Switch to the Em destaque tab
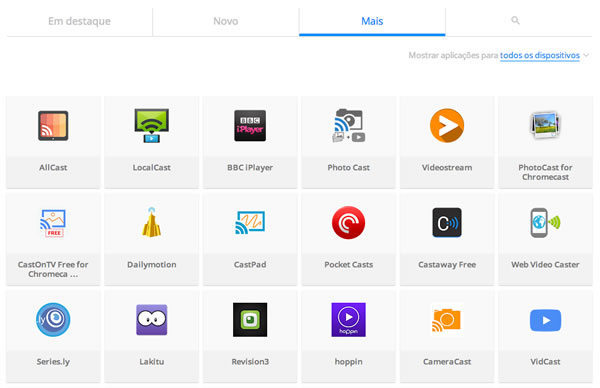The width and height of the screenshot is (600, 388). click(x=79, y=21)
